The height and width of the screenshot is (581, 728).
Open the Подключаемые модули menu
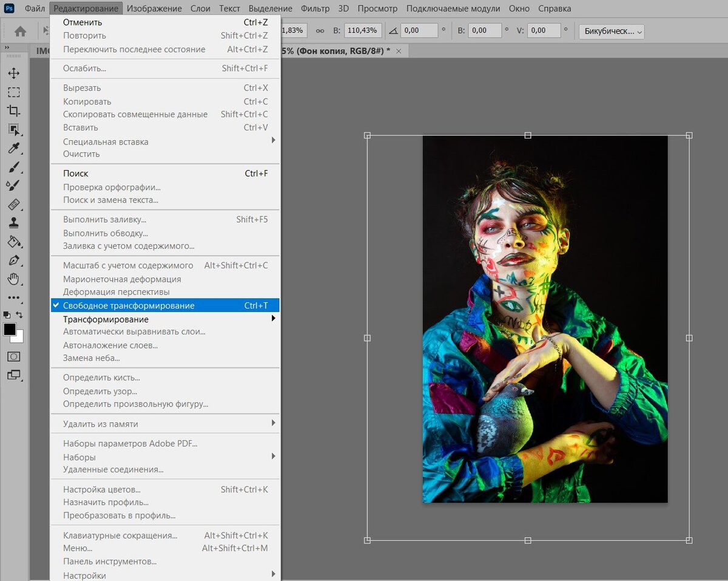453,8
